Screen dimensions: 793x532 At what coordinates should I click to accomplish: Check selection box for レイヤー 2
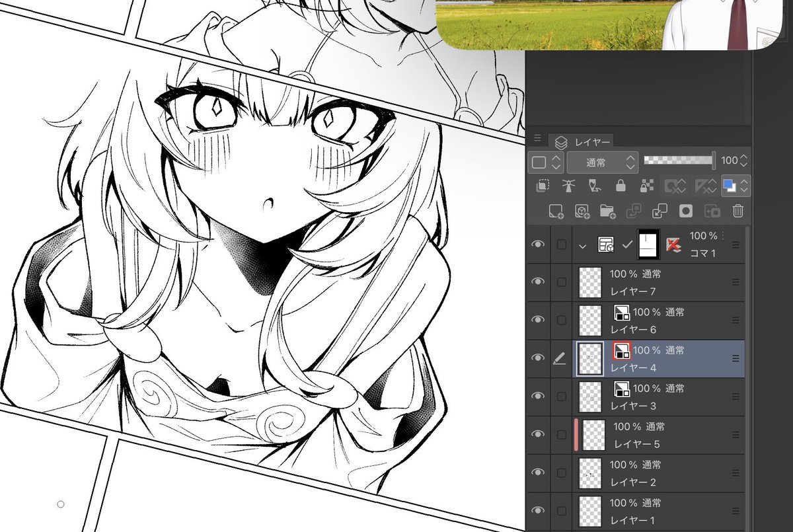(561, 473)
